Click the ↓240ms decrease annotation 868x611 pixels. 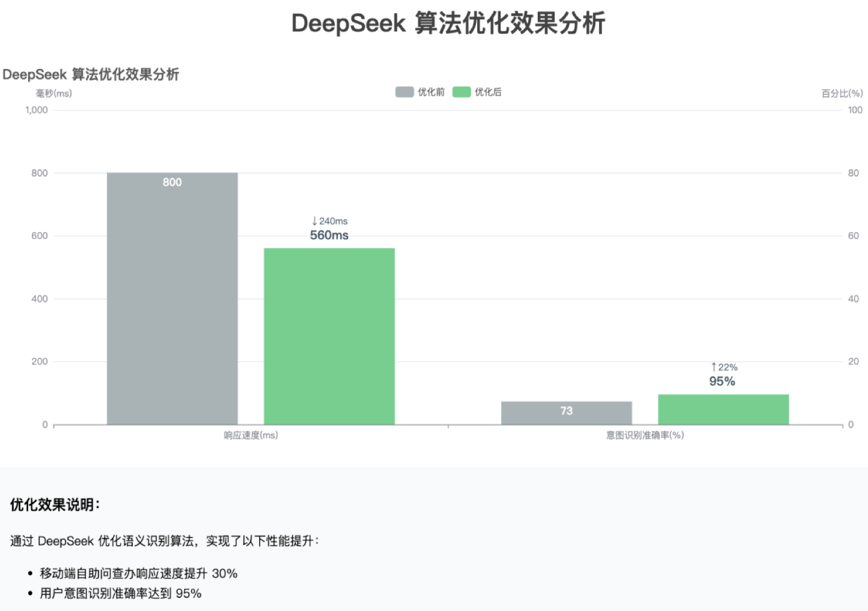click(x=330, y=221)
